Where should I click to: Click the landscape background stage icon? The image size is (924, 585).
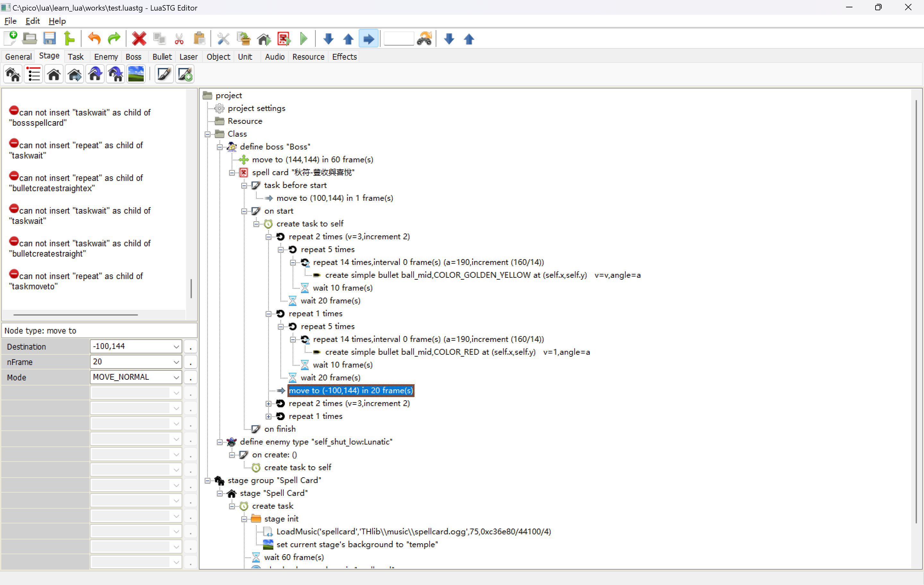136,74
